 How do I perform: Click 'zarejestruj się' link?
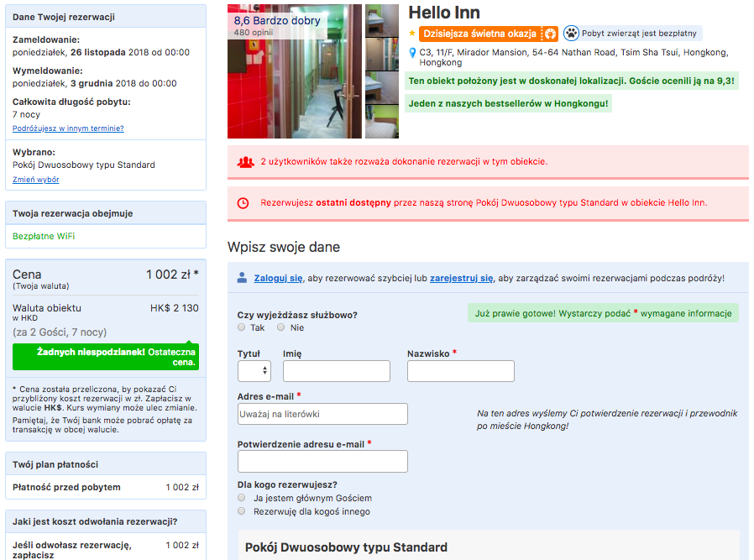(462, 278)
